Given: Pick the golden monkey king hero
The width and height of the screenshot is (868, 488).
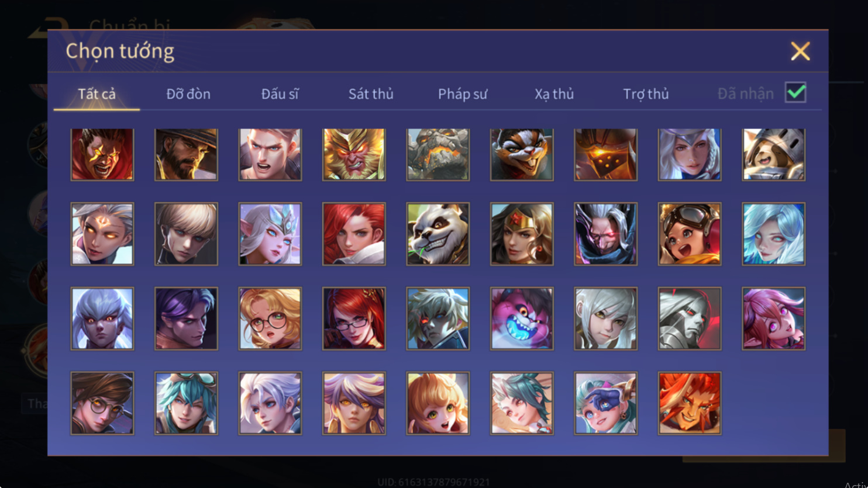Looking at the screenshot, I should click(x=354, y=154).
